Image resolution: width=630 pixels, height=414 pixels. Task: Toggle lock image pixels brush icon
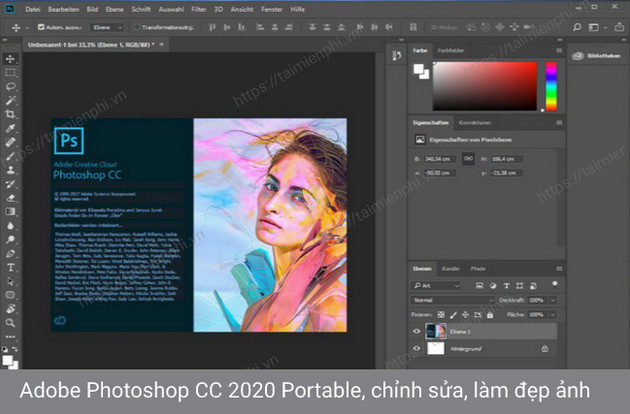point(453,315)
